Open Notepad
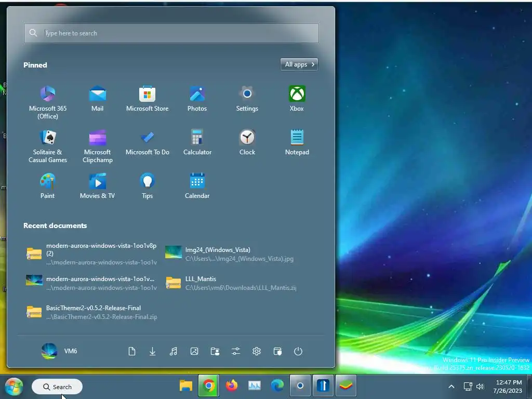 point(297,142)
